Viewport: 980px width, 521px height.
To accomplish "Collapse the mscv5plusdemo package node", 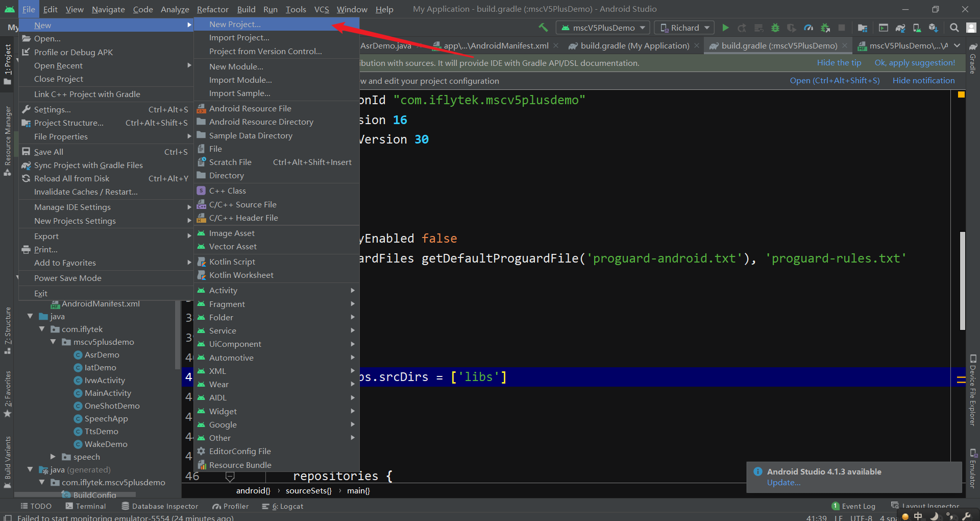I will coord(53,342).
